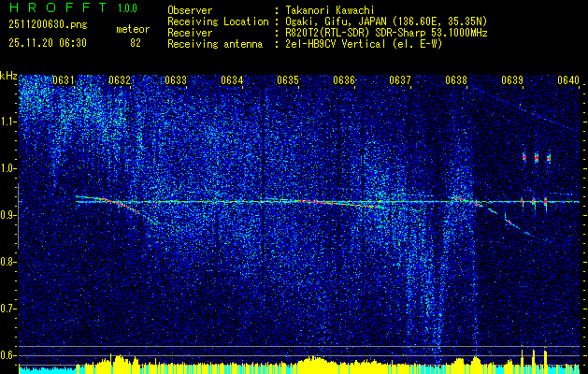Click the 2el-HB9CV Vertical antenna text
The height and width of the screenshot is (374, 588).
coord(364,44)
